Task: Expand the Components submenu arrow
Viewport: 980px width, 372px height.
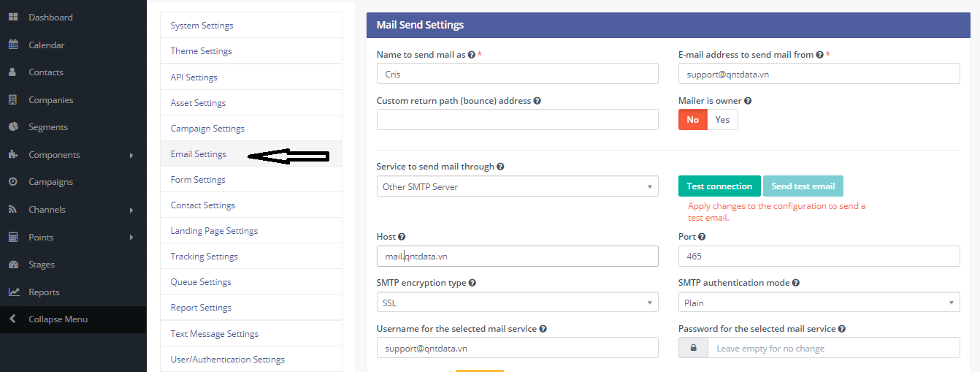Action: point(131,155)
